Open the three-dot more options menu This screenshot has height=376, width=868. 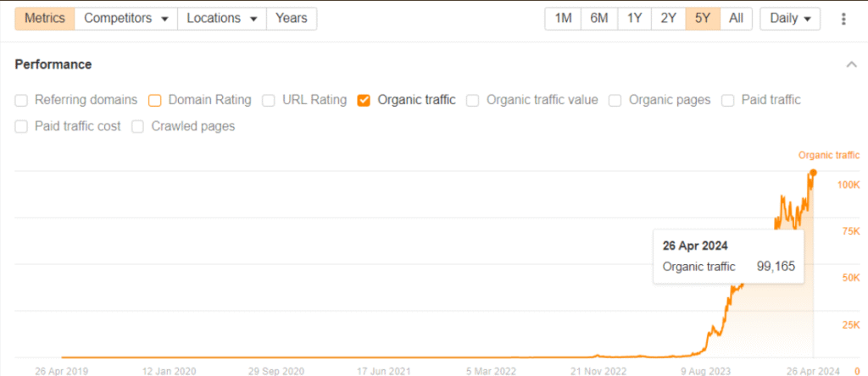click(x=843, y=19)
